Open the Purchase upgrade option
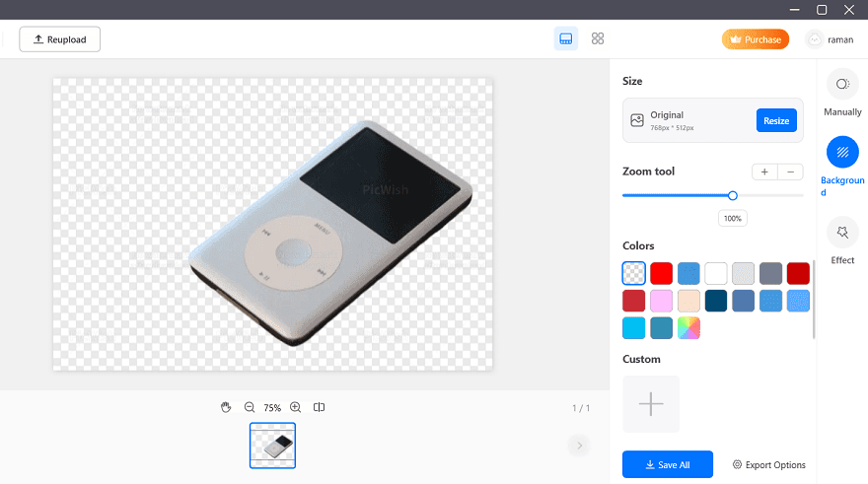 click(756, 39)
